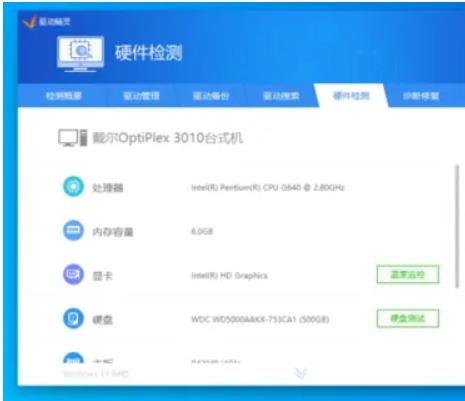Click the 显卡 graphics card icon

click(73, 274)
